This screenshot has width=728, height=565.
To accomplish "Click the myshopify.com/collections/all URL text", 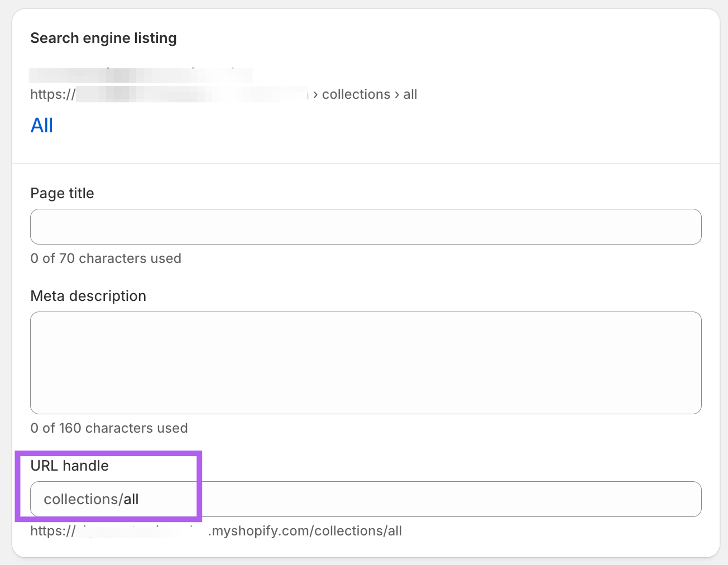I will click(305, 531).
